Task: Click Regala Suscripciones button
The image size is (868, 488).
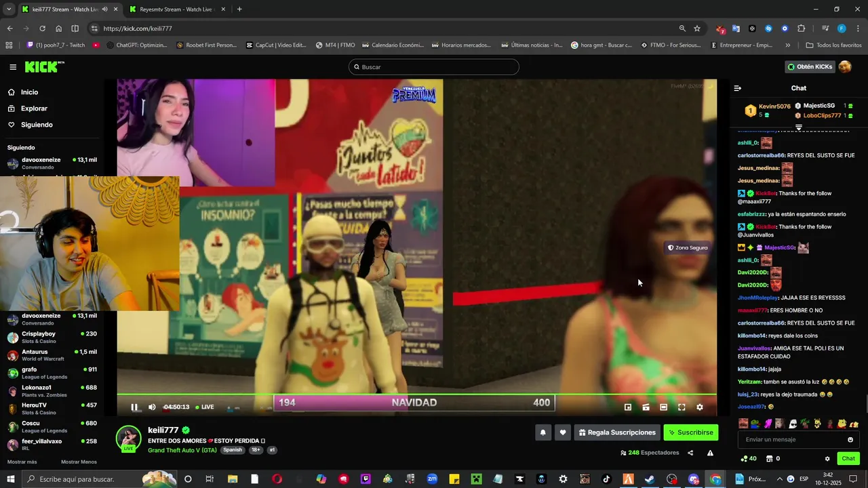Action: 617,432
